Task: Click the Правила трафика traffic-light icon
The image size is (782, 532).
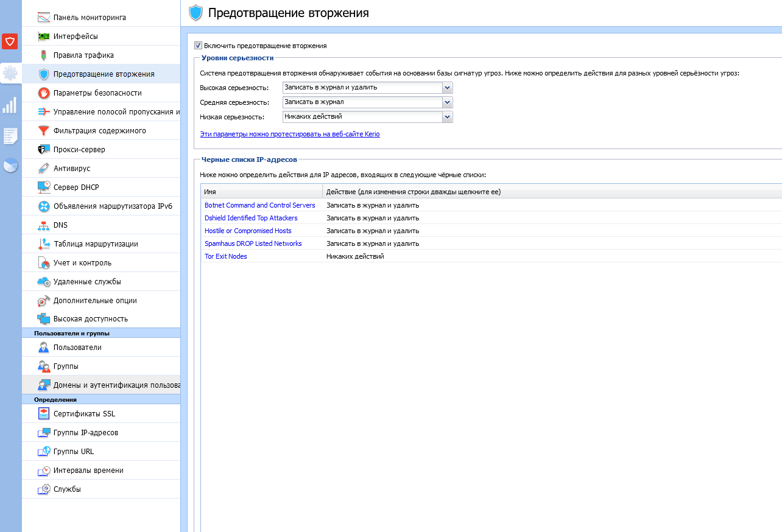Action: [44, 55]
